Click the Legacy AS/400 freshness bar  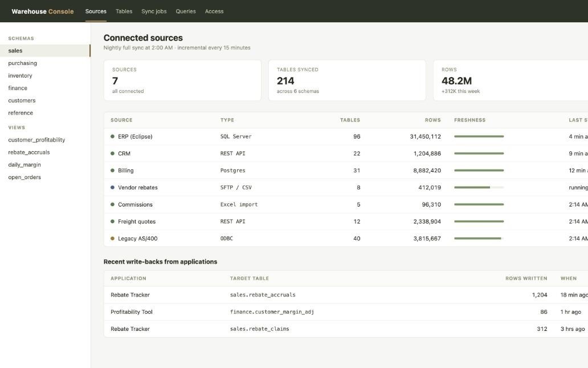[479, 238]
